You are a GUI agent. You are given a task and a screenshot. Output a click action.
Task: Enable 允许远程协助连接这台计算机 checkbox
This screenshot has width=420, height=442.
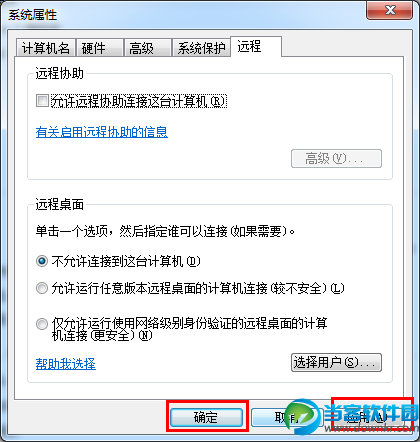[42, 101]
